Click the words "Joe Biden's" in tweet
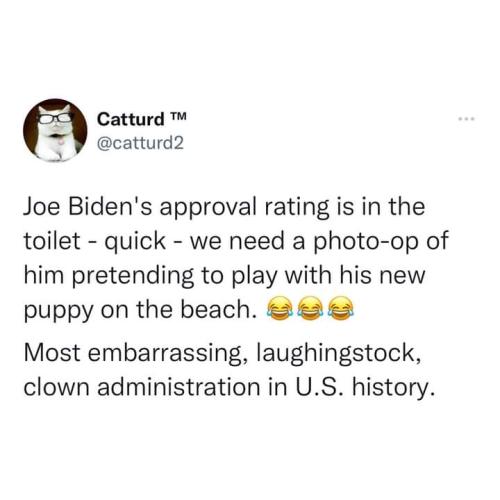 pyautogui.click(x=88, y=207)
